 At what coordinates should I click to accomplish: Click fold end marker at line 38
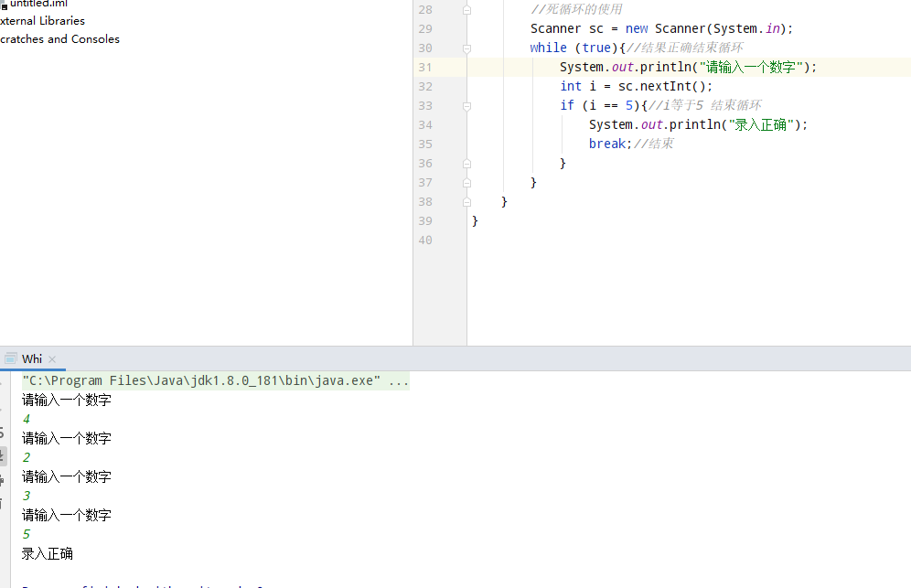[x=466, y=201]
